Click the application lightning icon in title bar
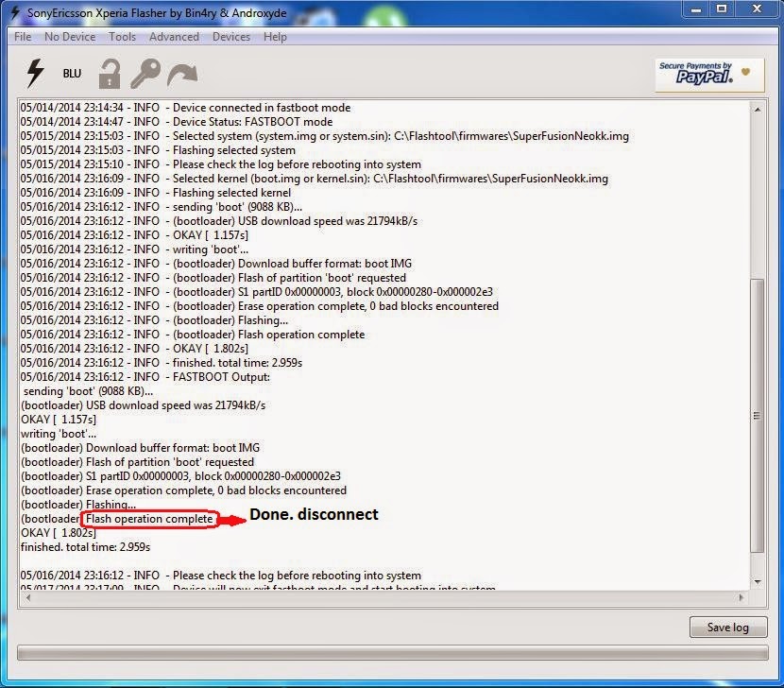 (15, 12)
